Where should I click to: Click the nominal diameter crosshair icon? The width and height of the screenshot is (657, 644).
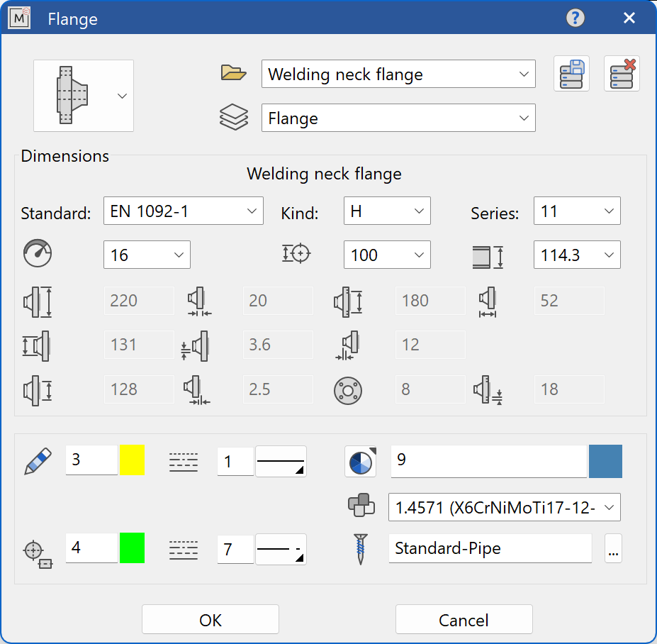pos(296,253)
